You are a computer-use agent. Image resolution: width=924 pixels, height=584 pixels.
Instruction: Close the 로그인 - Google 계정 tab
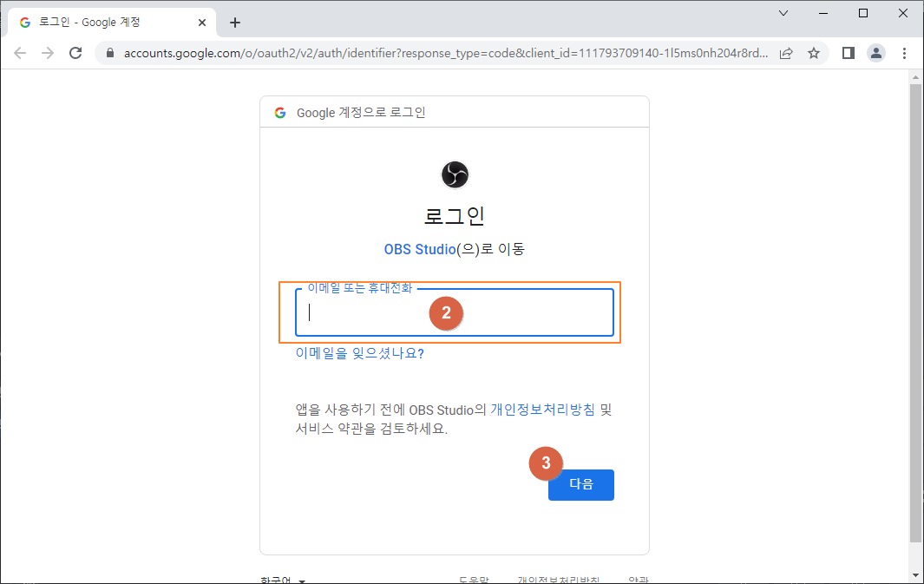202,23
